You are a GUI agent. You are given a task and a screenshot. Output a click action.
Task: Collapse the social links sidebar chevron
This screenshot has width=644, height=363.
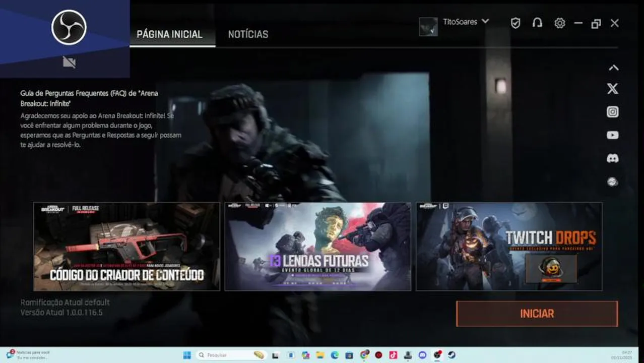(613, 68)
